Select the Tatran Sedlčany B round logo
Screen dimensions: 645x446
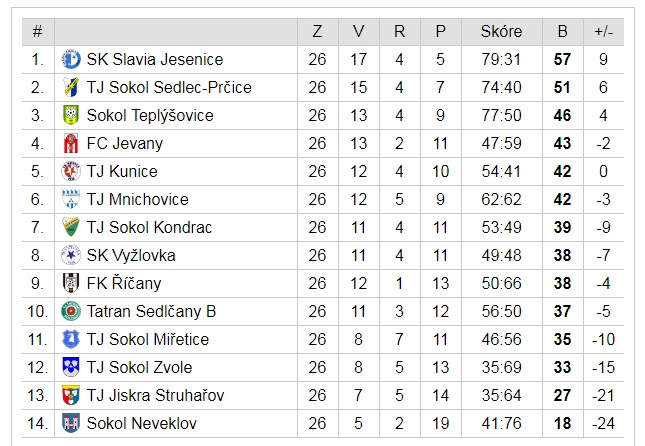point(71,311)
